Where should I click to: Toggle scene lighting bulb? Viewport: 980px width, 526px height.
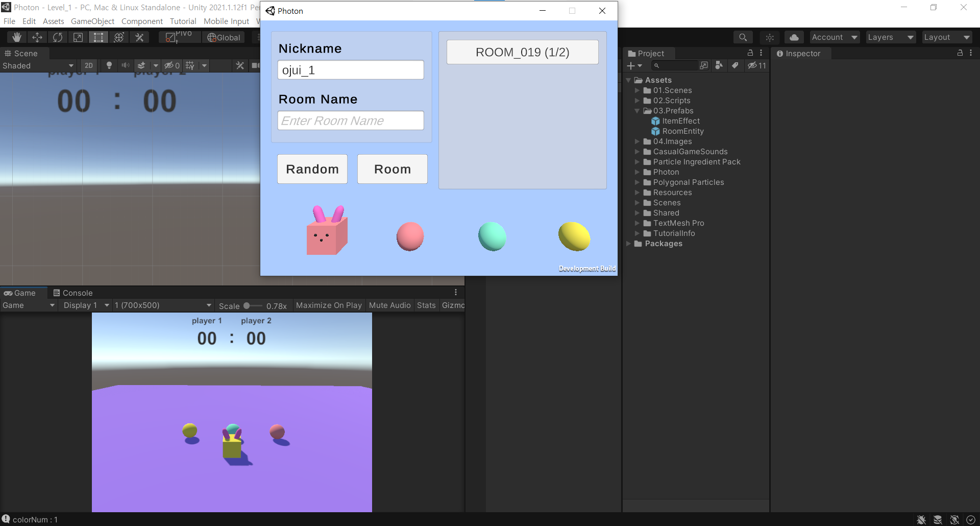tap(109, 65)
